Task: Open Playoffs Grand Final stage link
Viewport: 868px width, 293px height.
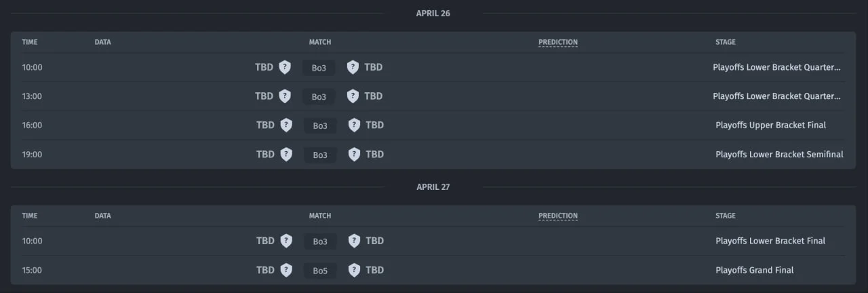Action: 754,270
